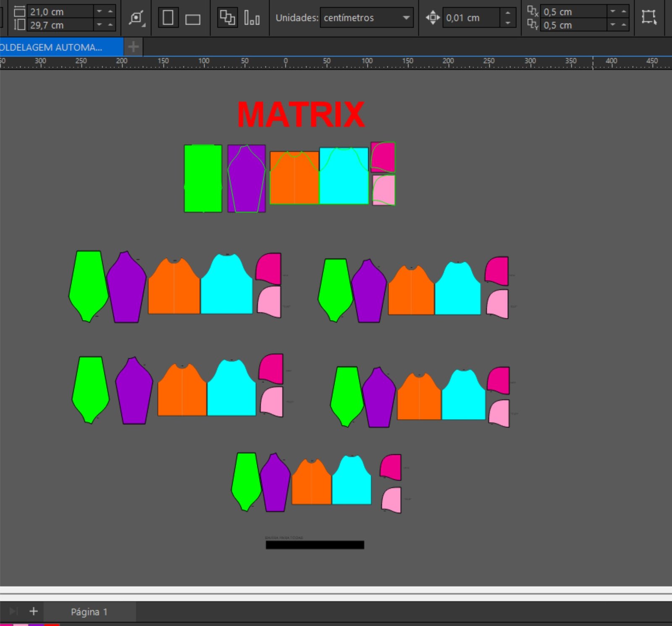The height and width of the screenshot is (626, 672).
Task: Toggle the all pages layout button
Action: [227, 18]
